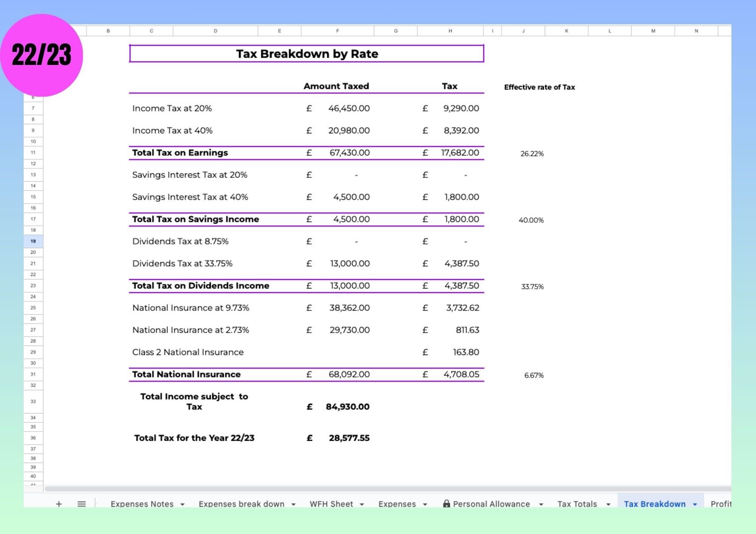
Task: Open the dropdown arrow on Tax Totals tab
Action: point(608,504)
